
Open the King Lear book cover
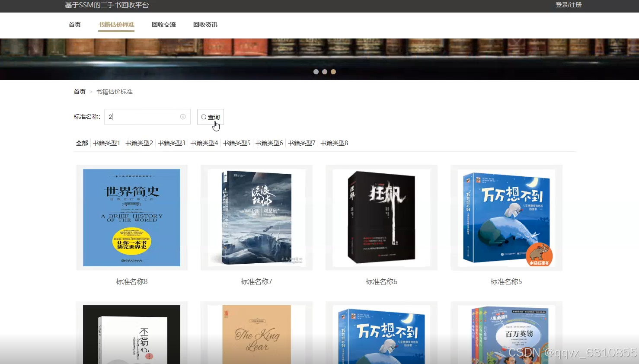[256, 335]
